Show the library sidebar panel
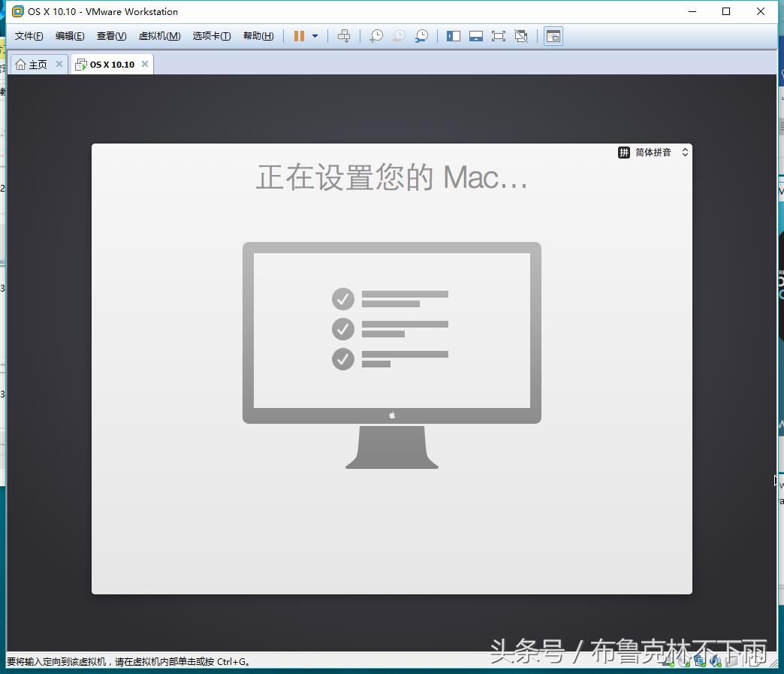Image resolution: width=784 pixels, height=674 pixels. [453, 35]
